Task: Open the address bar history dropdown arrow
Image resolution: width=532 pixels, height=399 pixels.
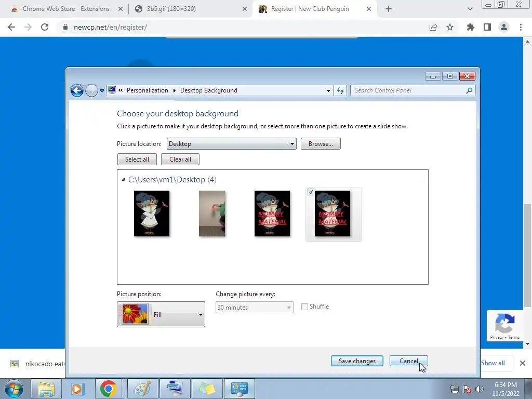Action: pyautogui.click(x=328, y=90)
